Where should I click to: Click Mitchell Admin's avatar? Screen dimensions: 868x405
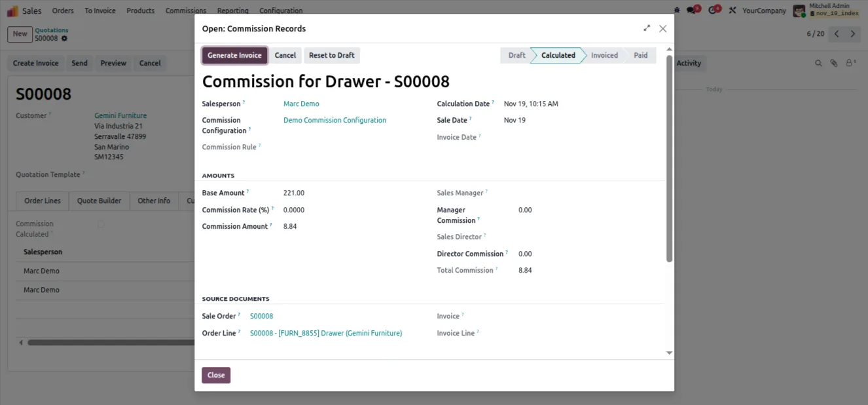pos(799,10)
